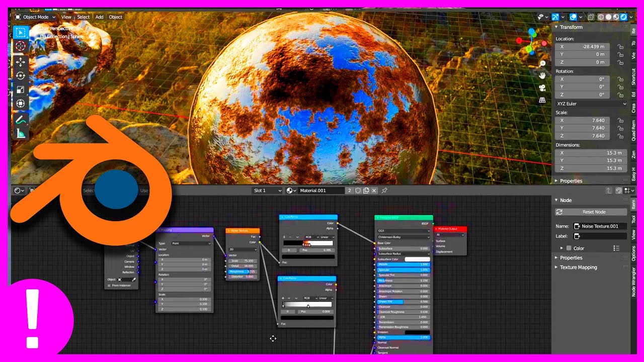Open the Quad Rem sidebar tab
This screenshot has width=644, height=362.
[633, 130]
